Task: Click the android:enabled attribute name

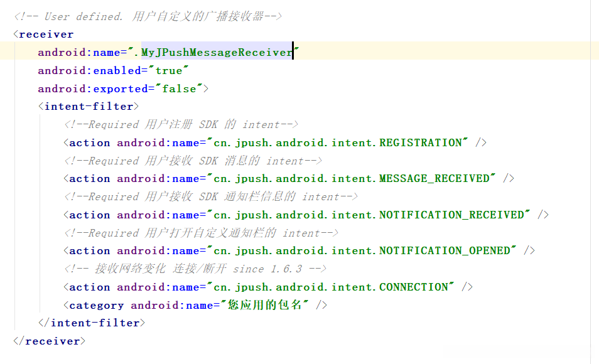Action: (89, 71)
